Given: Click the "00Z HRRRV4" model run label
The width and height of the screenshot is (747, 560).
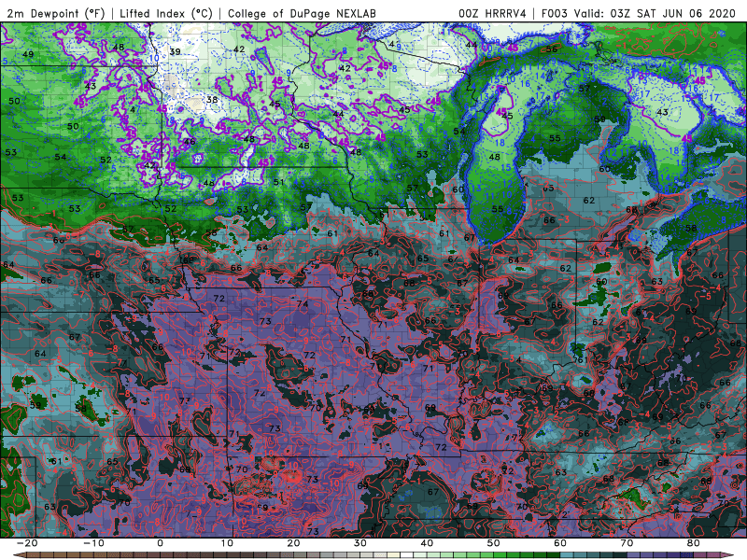Looking at the screenshot, I should coord(492,13).
